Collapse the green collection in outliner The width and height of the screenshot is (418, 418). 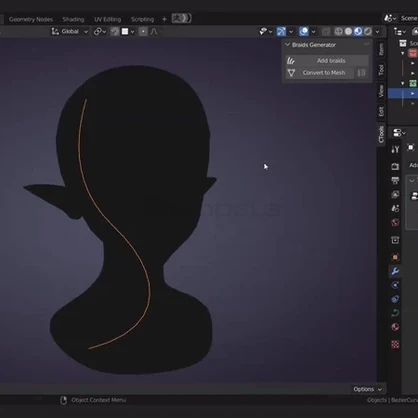coord(403,83)
